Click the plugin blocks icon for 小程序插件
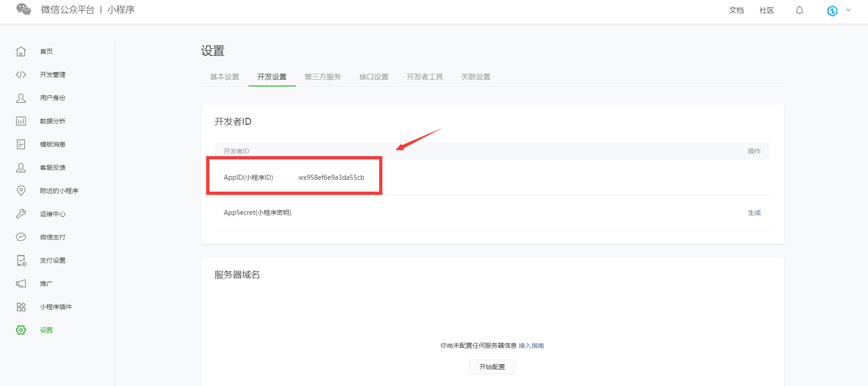This screenshot has width=868, height=386. pyautogui.click(x=21, y=307)
